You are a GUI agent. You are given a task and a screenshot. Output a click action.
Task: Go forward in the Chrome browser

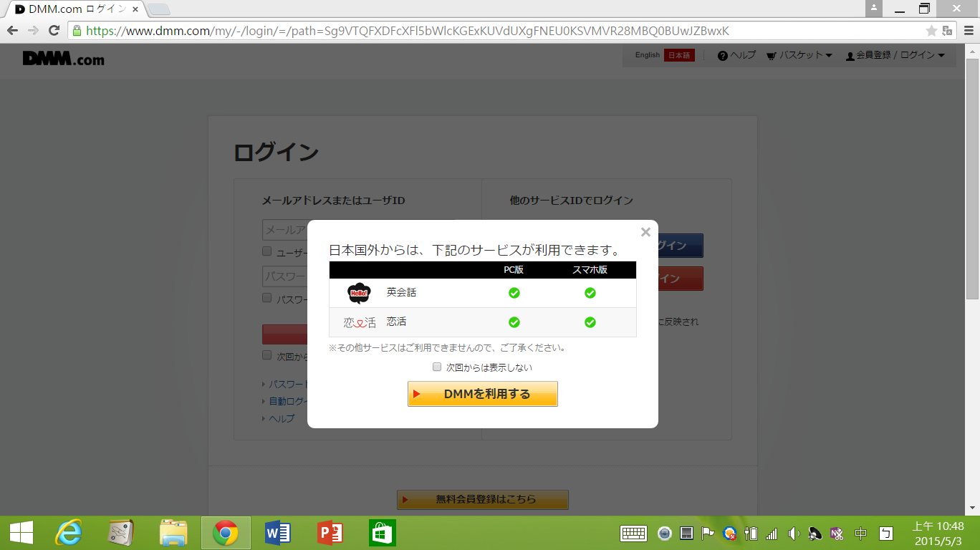click(x=33, y=31)
